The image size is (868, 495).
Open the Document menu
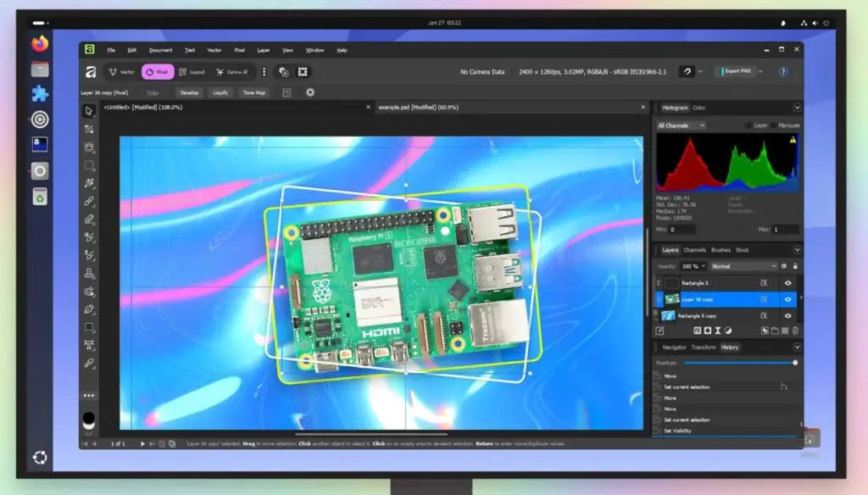click(x=160, y=50)
